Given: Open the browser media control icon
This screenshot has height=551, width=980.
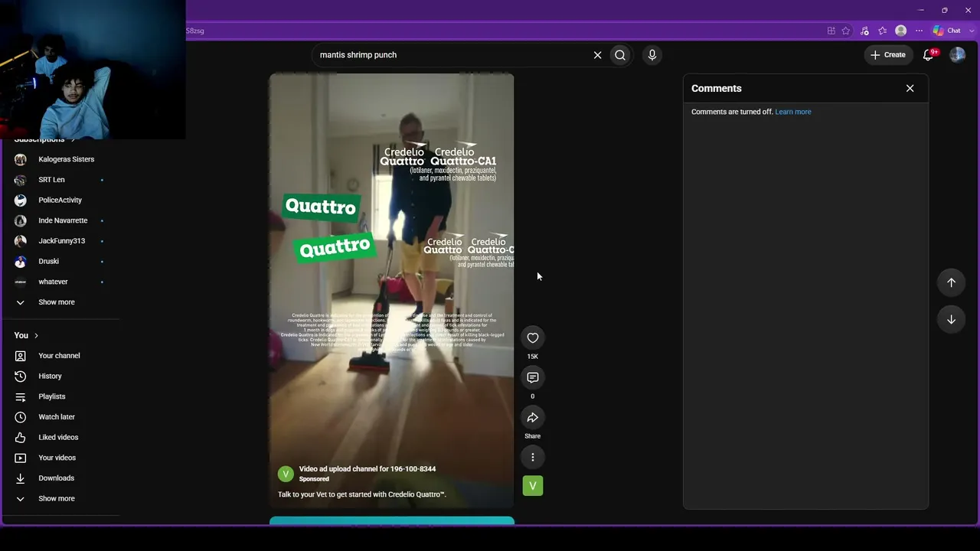Looking at the screenshot, I should (x=864, y=31).
